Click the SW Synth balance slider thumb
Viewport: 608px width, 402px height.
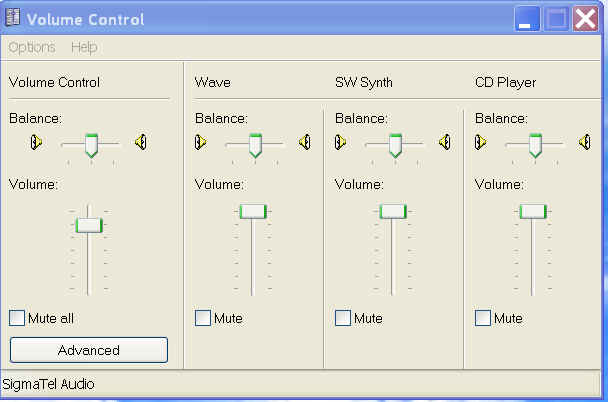(x=395, y=145)
